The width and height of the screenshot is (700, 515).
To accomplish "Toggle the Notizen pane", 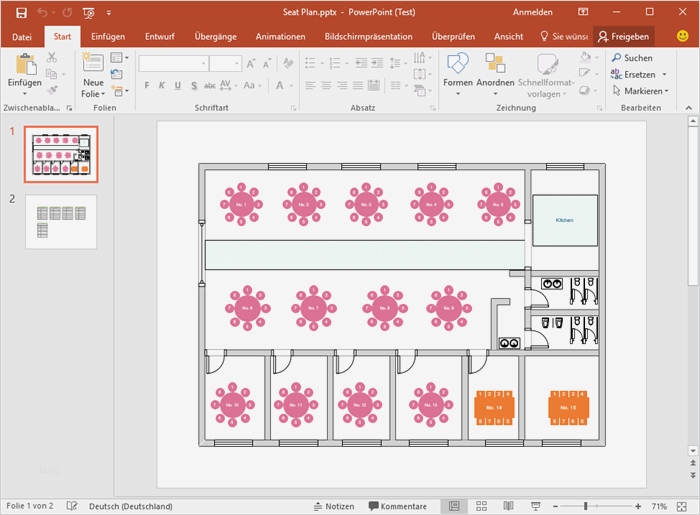I will 333,506.
